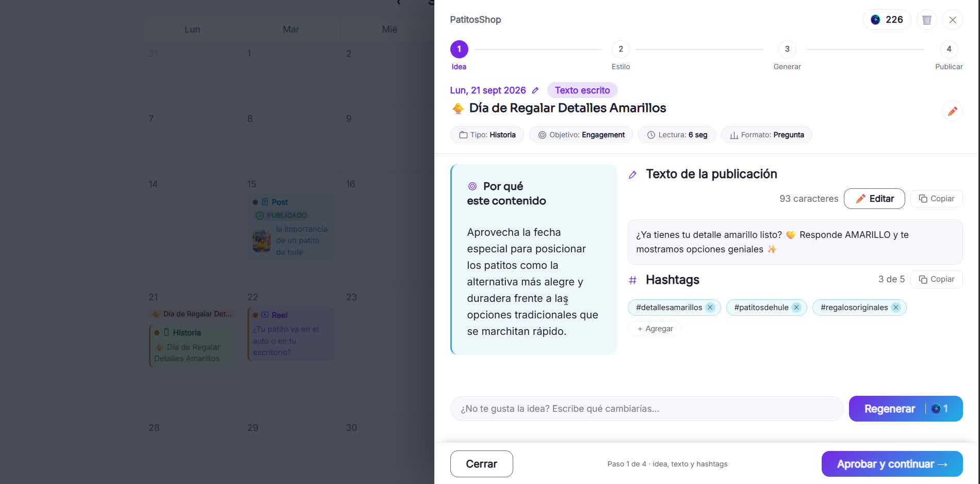The width and height of the screenshot is (980, 484).
Task: Click the Objetivo: Engagement chip
Action: (x=581, y=135)
